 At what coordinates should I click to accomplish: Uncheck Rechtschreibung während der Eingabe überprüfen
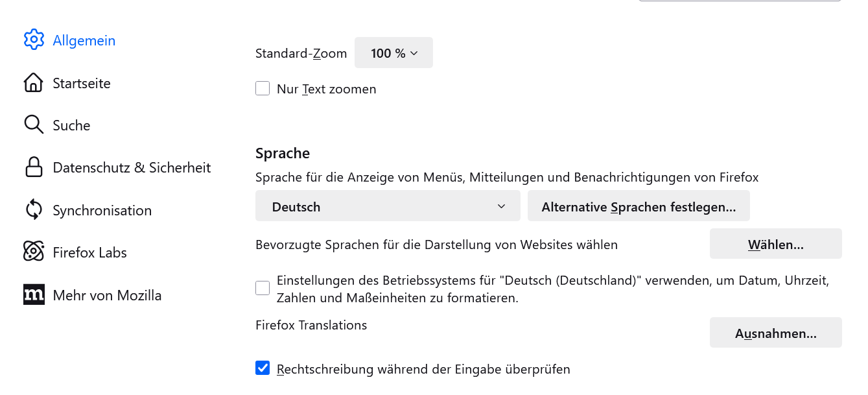pos(263,368)
